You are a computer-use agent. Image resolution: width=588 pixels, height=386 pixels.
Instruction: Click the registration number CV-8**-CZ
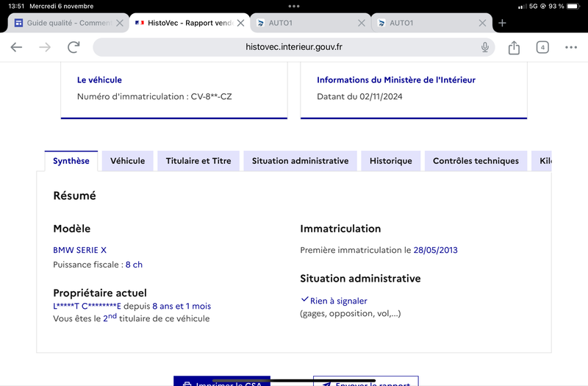click(x=211, y=96)
